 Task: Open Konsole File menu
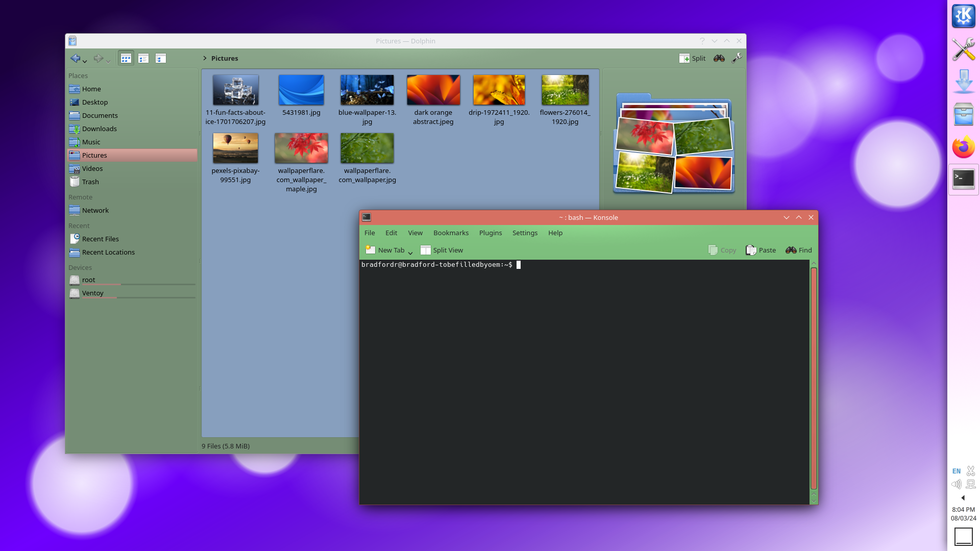pos(370,233)
